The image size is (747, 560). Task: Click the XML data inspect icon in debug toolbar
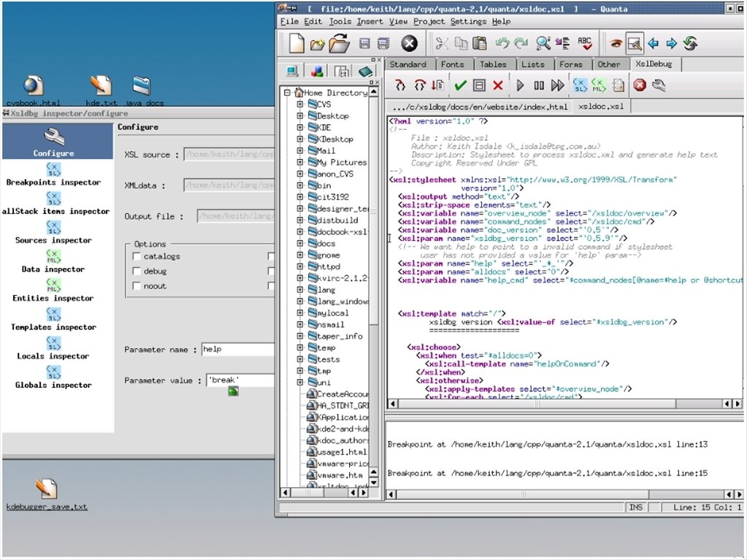coord(598,85)
